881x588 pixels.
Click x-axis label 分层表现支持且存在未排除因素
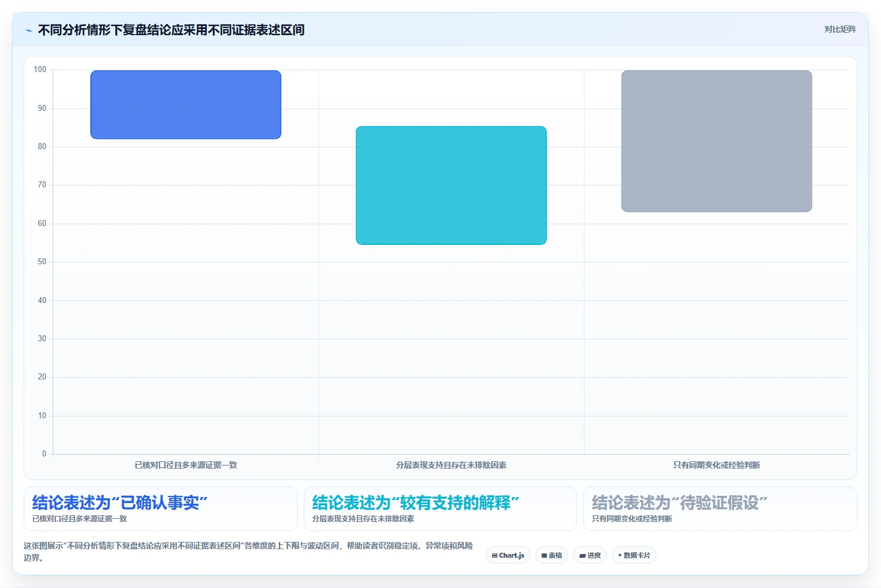(451, 465)
